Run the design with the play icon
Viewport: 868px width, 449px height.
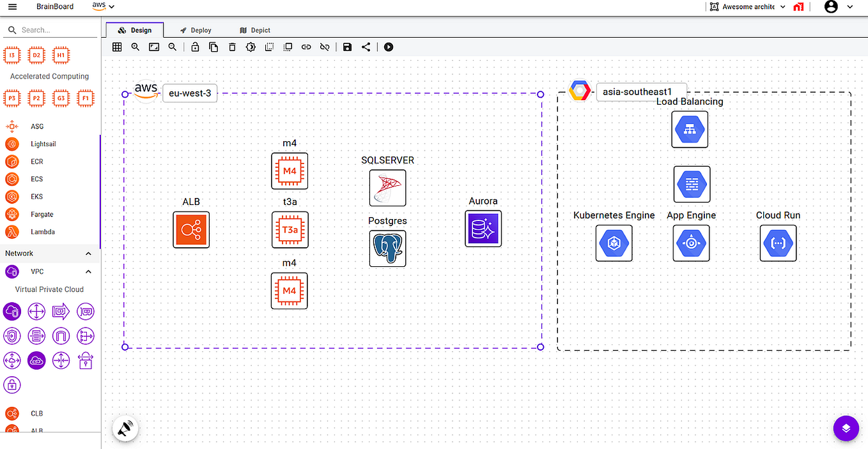(389, 47)
